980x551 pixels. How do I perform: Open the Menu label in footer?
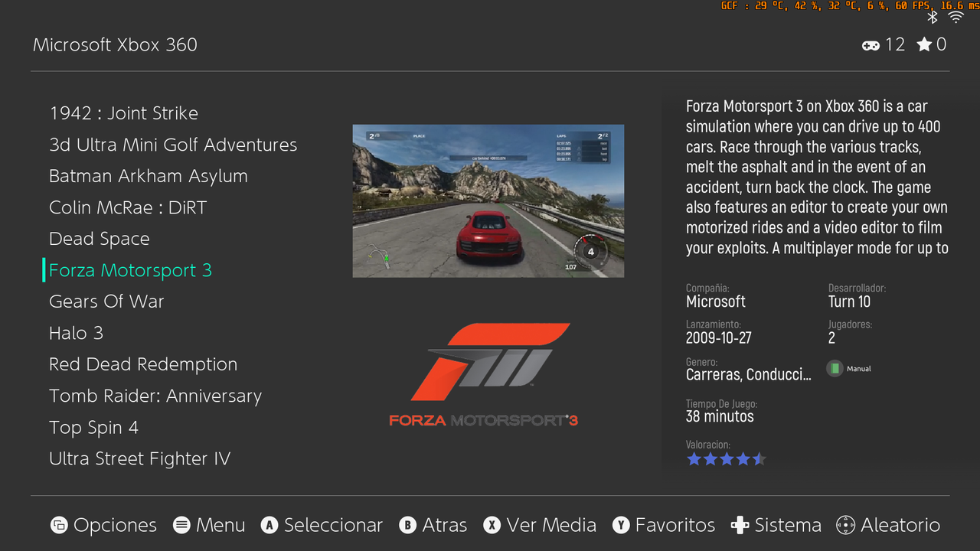click(x=220, y=525)
